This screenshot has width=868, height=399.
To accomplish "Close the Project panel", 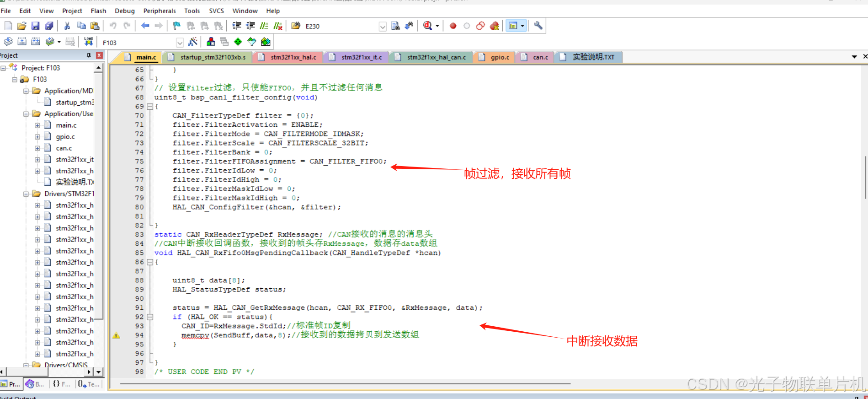I will click(x=99, y=55).
